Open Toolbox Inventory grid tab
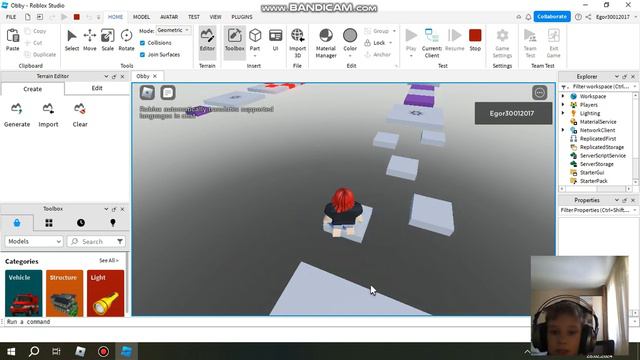This screenshot has height=360, width=640. pos(49,223)
